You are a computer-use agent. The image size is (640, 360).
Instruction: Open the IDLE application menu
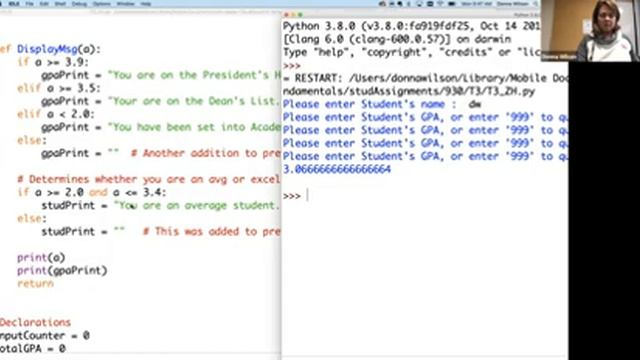(13, 4)
